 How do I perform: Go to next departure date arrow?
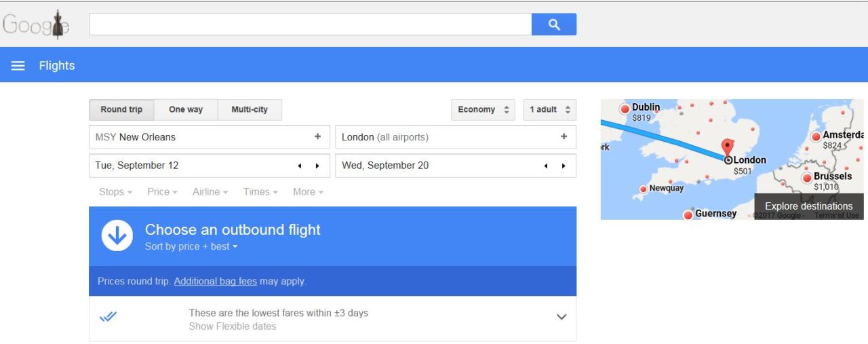[x=317, y=166]
